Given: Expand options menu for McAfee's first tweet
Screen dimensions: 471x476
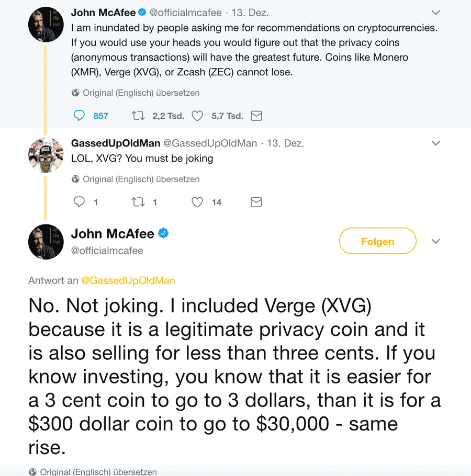Looking at the screenshot, I should (435, 12).
